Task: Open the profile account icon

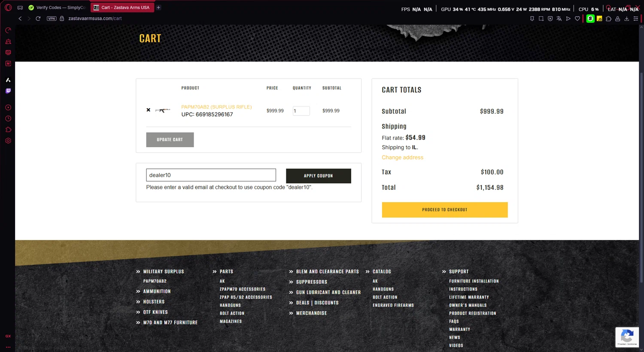Action: pyautogui.click(x=617, y=18)
